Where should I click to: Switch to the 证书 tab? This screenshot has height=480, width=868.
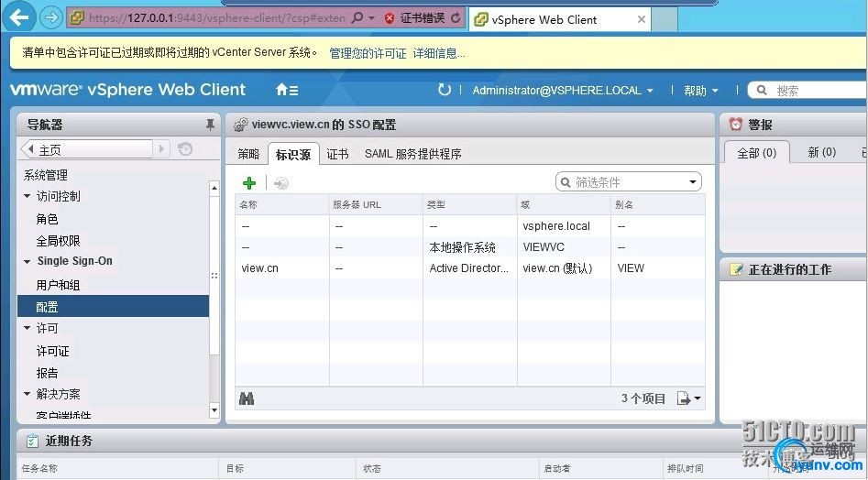click(x=337, y=154)
